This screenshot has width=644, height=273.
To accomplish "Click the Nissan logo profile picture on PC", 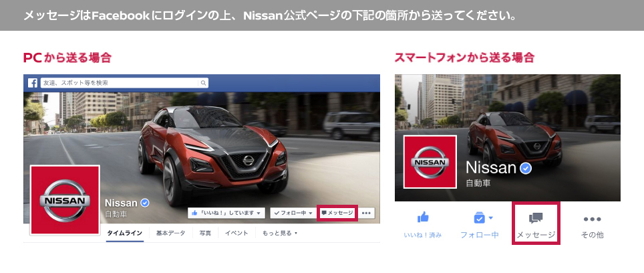I will [x=65, y=200].
